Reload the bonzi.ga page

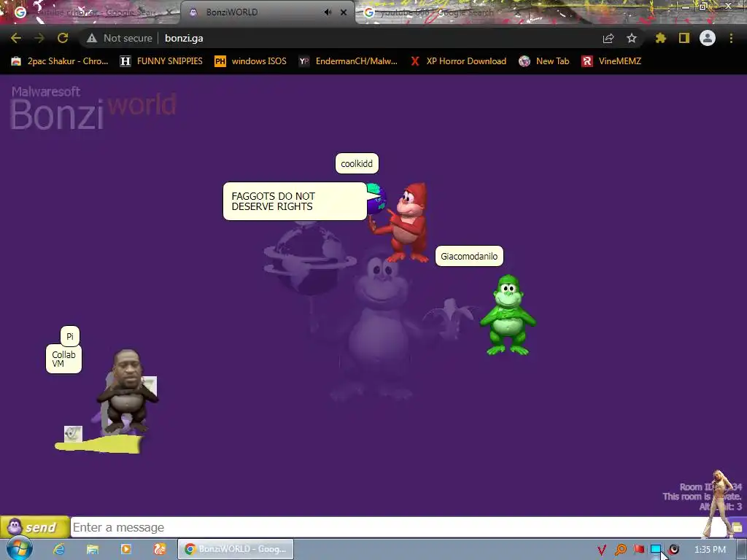(63, 38)
